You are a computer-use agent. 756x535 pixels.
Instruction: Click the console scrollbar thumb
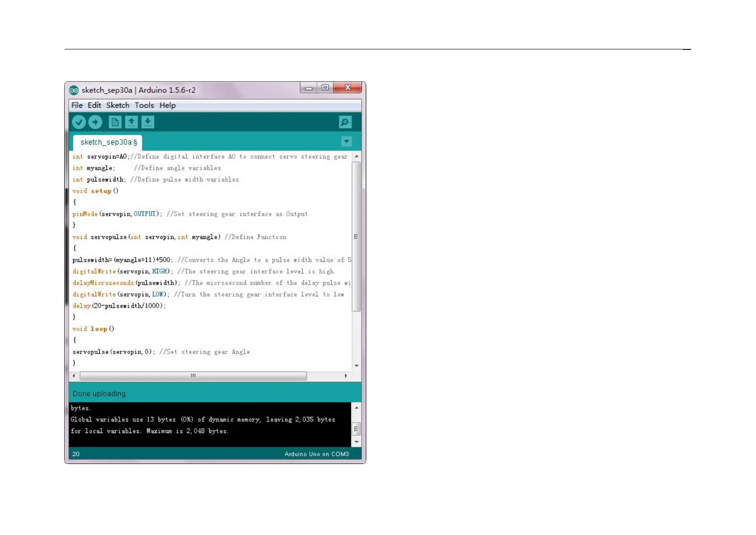coord(356,429)
